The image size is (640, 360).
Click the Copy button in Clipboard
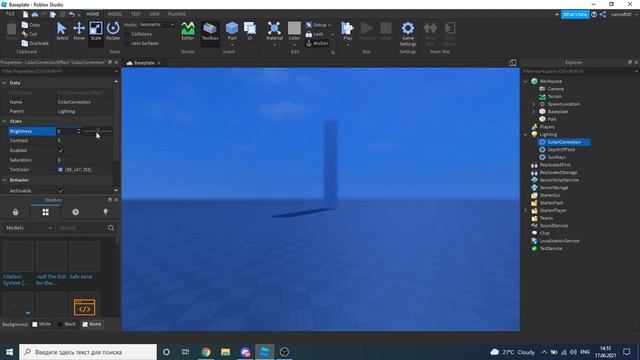[x=31, y=25]
